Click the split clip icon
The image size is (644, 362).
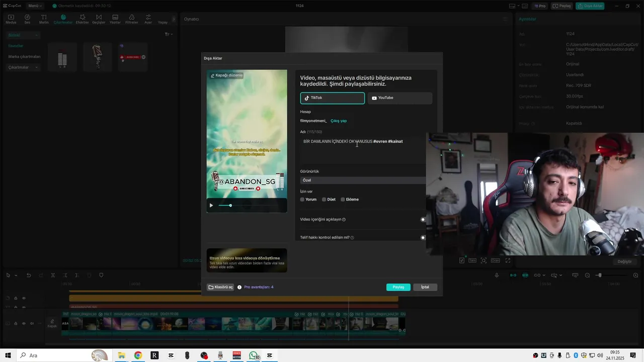pos(53,275)
